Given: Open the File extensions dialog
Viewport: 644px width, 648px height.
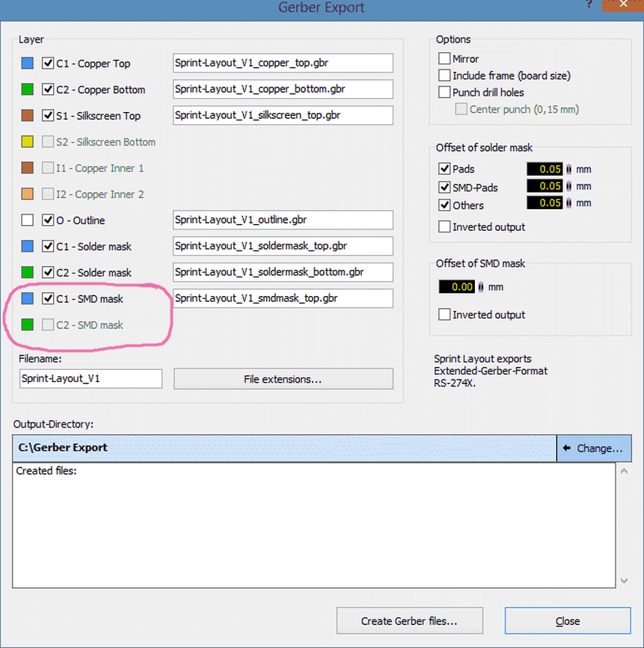Looking at the screenshot, I should 283,379.
